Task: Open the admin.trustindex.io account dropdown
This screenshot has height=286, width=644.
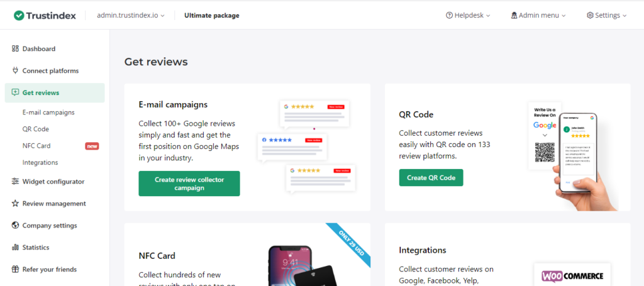Action: click(x=131, y=15)
